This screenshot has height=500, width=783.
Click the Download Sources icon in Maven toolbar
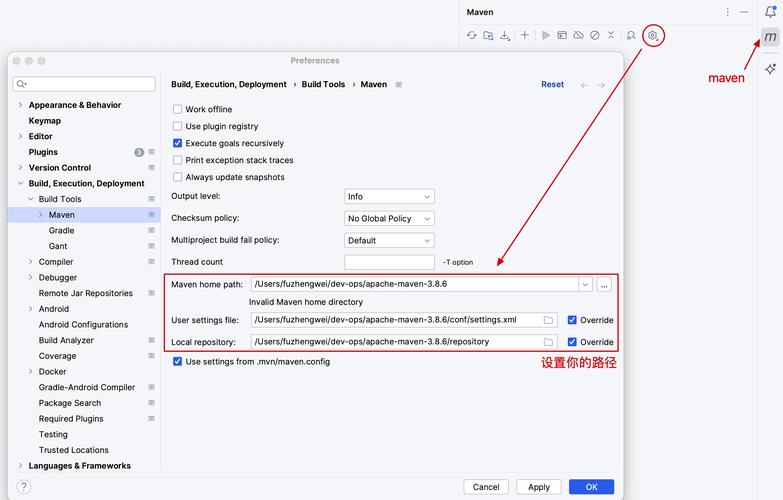(505, 35)
